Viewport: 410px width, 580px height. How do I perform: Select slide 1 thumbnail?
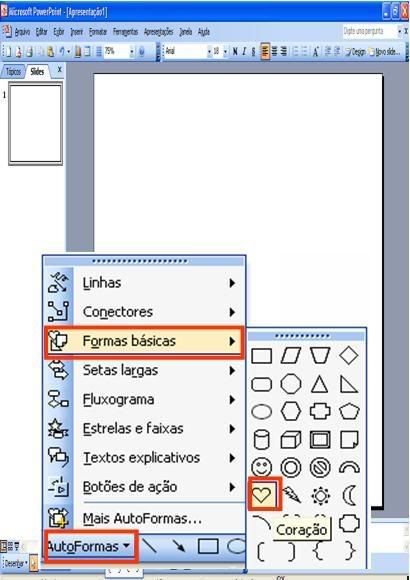pos(36,124)
